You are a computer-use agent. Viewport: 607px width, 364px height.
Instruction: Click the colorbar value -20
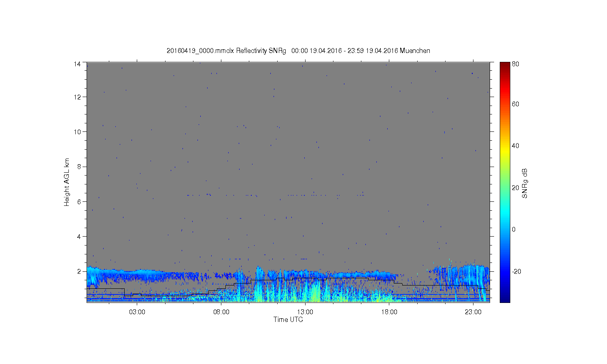coord(516,271)
